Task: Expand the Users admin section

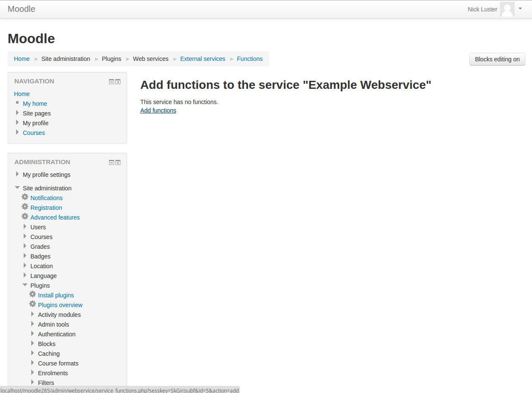Action: click(25, 227)
